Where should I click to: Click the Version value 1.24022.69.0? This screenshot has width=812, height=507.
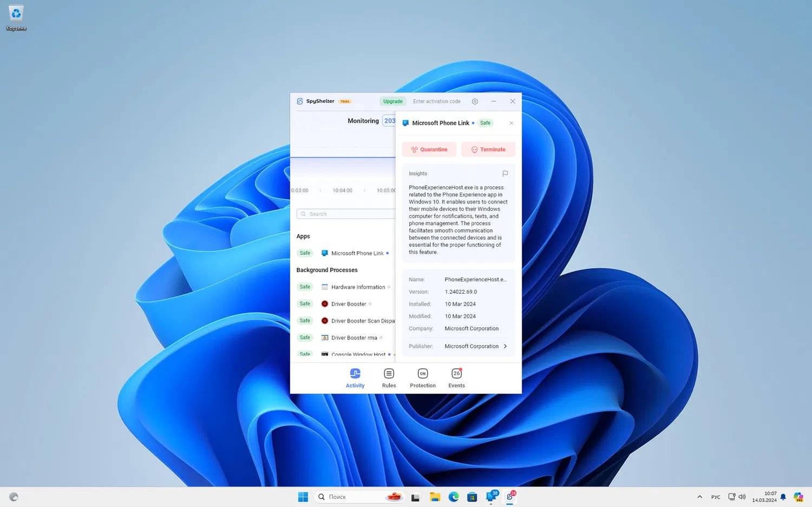461,292
